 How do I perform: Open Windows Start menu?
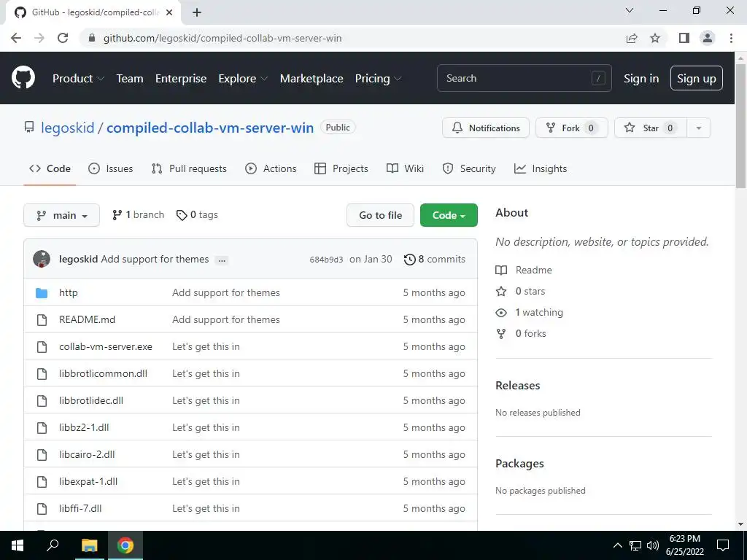point(18,545)
